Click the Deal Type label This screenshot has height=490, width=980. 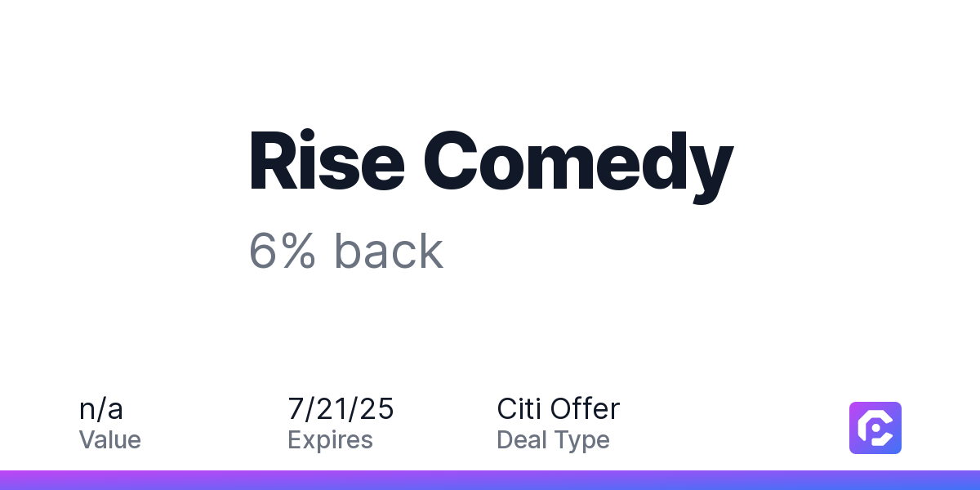tap(554, 441)
